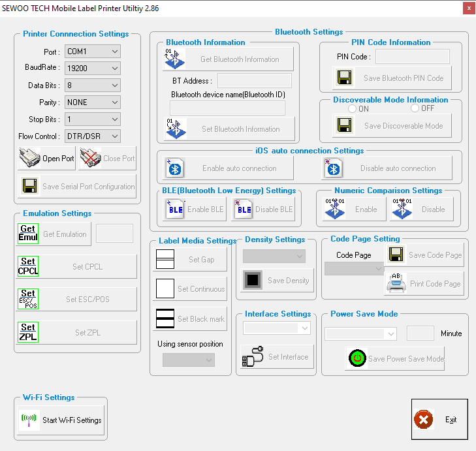Open the Code Page dropdown
The image size is (476, 451).
point(354,269)
